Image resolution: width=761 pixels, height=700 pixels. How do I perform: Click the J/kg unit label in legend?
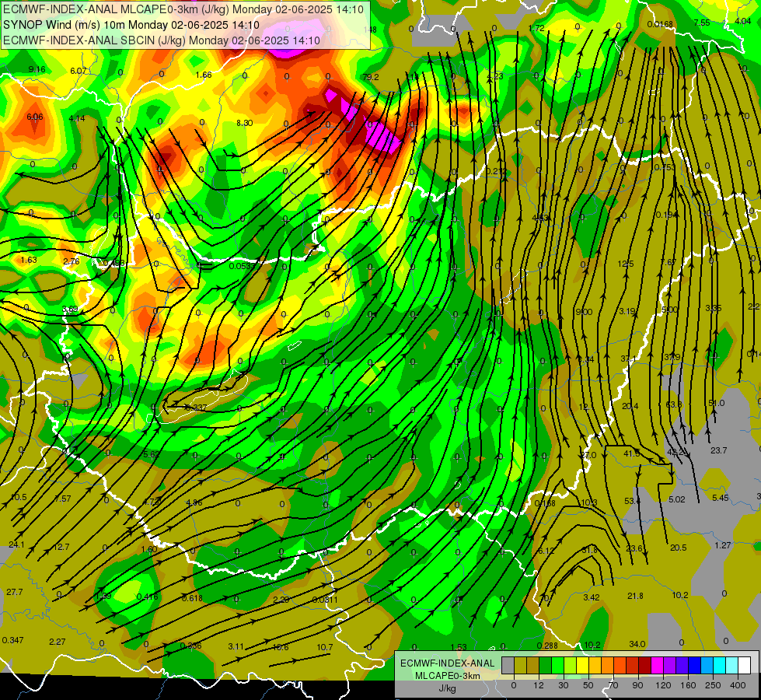pyautogui.click(x=448, y=688)
